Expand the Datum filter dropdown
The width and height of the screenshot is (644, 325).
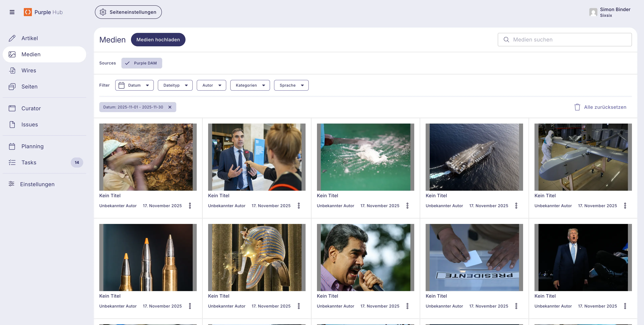click(x=135, y=85)
